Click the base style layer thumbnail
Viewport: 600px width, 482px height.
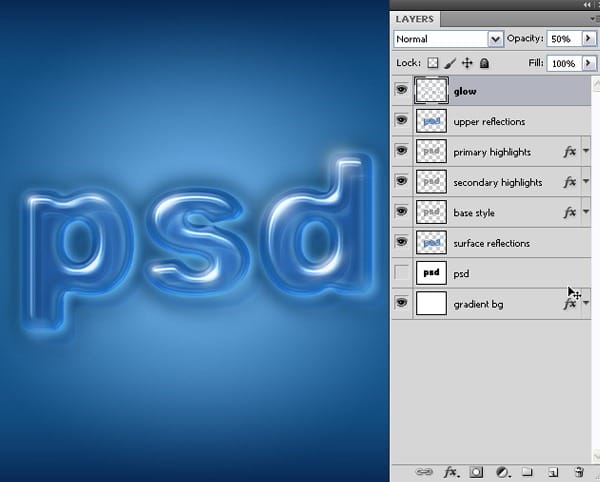coord(431,212)
